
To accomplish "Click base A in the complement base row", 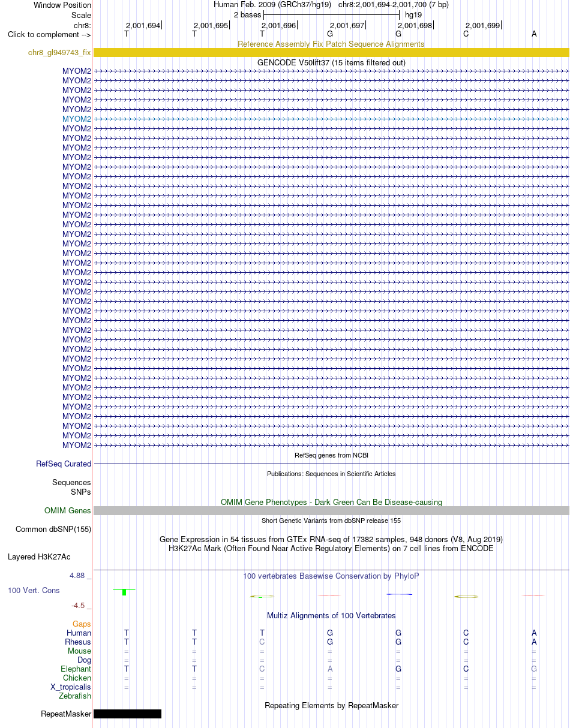I will click(534, 34).
